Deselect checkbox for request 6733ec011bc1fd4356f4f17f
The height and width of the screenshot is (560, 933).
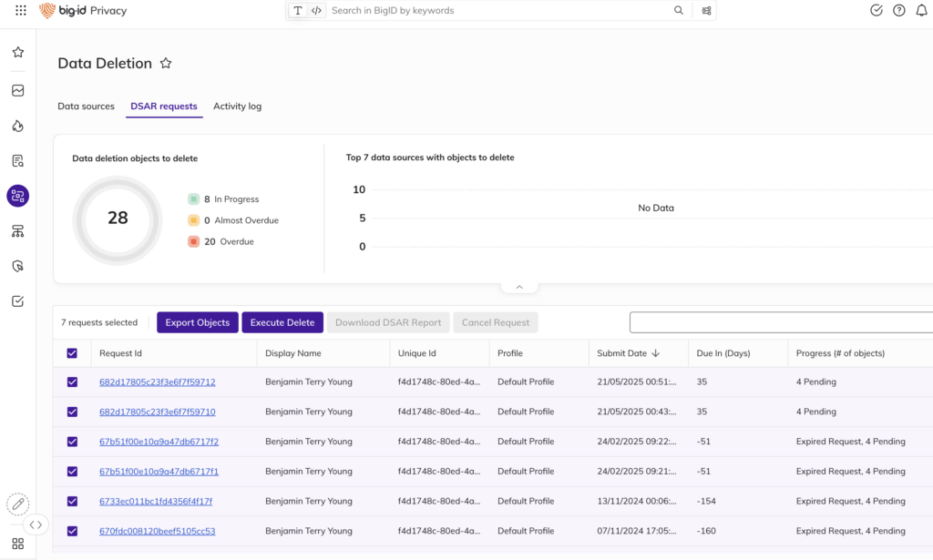(72, 502)
